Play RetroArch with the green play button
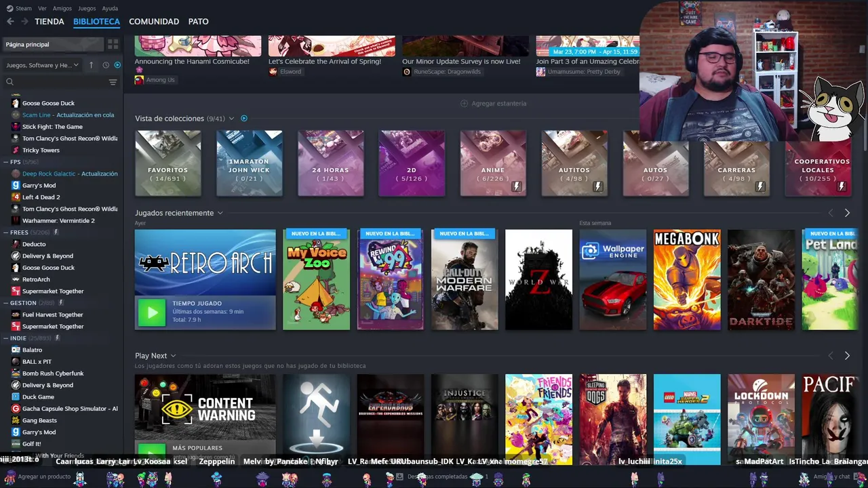The width and height of the screenshot is (868, 488). pos(152,313)
